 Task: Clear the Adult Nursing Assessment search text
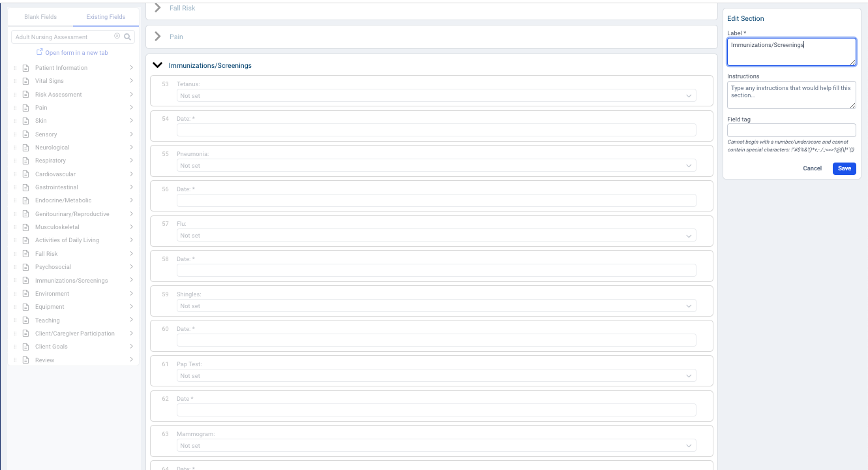(x=117, y=37)
